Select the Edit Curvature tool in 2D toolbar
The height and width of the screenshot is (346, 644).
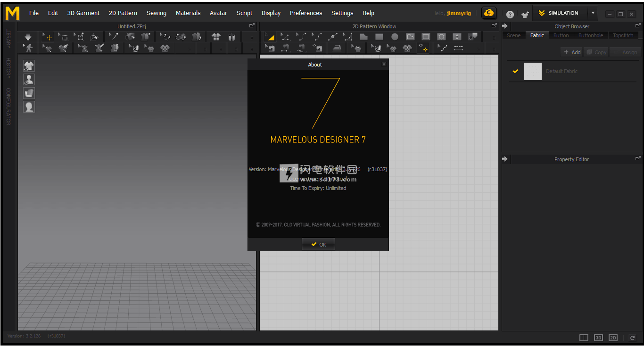[301, 37]
